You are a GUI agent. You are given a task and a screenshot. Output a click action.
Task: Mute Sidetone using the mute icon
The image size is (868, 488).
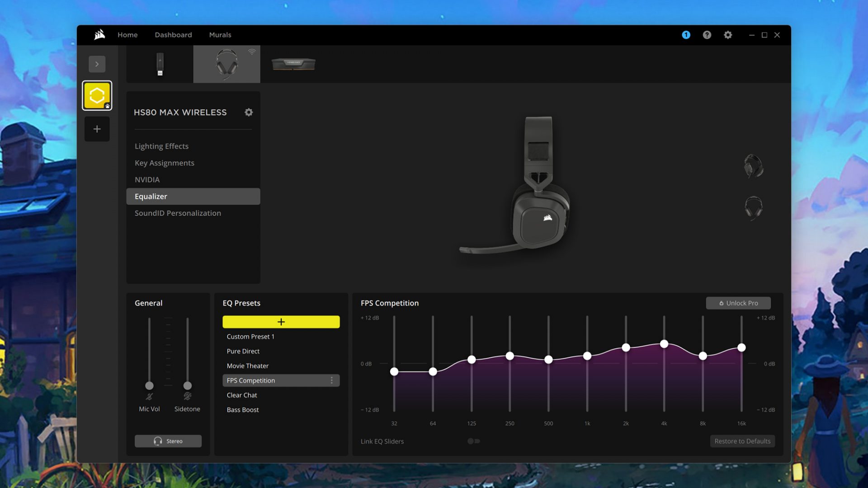(187, 397)
